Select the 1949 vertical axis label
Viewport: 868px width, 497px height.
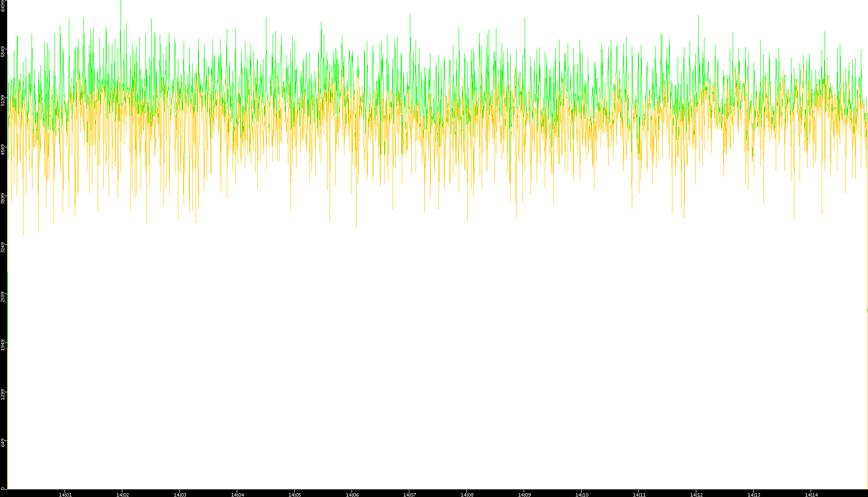pos(3,345)
